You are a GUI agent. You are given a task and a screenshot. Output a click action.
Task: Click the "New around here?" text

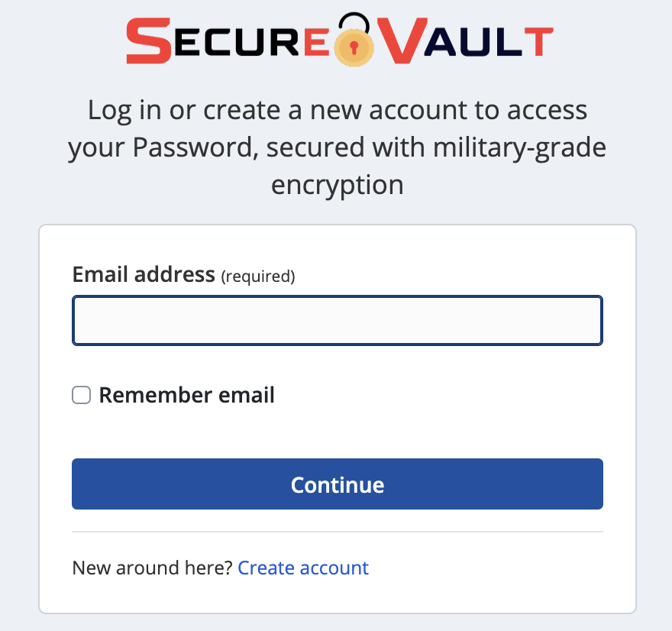(x=152, y=568)
